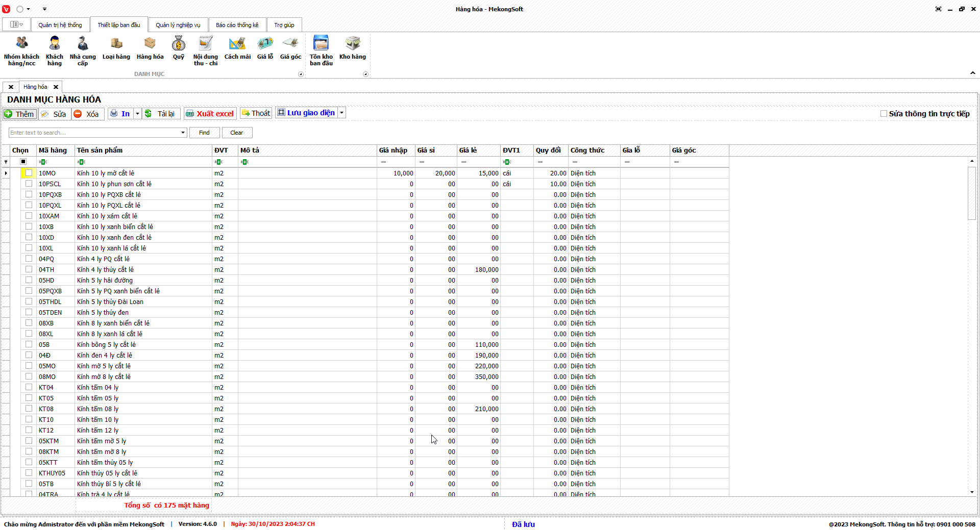Open the Báo cáo thống kê tab
This screenshot has height=530, width=980.
[237, 25]
